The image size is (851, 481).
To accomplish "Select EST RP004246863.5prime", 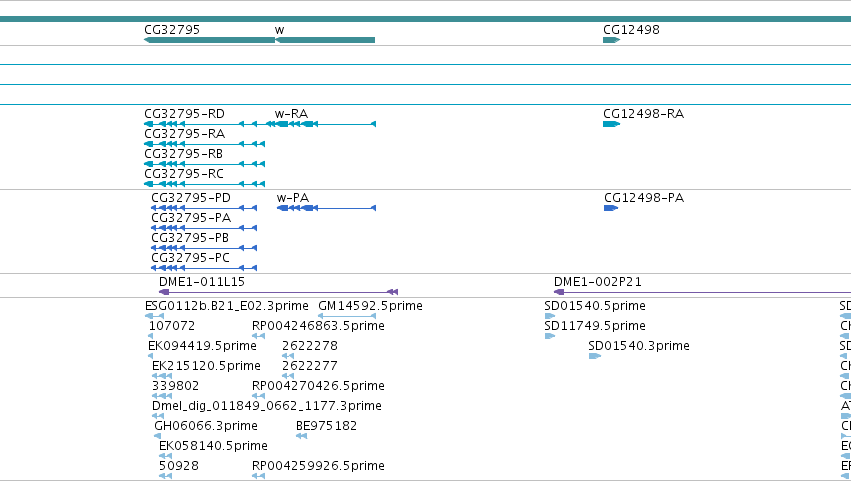I will [x=318, y=326].
